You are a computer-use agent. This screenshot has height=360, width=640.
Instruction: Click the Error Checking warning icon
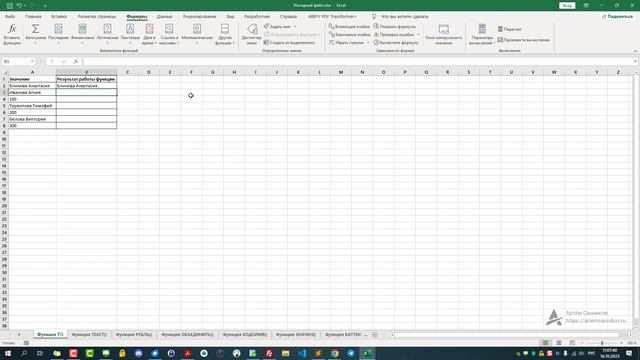tap(376, 34)
